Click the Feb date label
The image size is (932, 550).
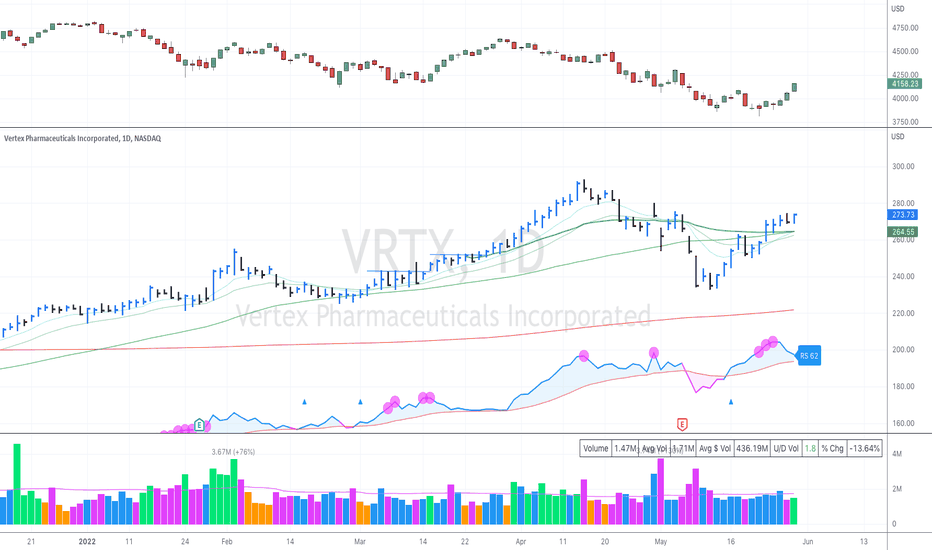click(x=226, y=542)
